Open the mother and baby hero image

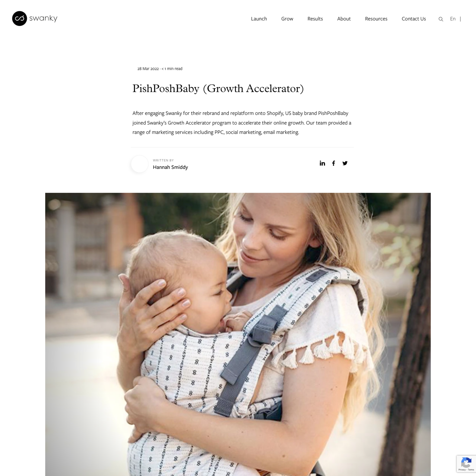(x=238, y=334)
